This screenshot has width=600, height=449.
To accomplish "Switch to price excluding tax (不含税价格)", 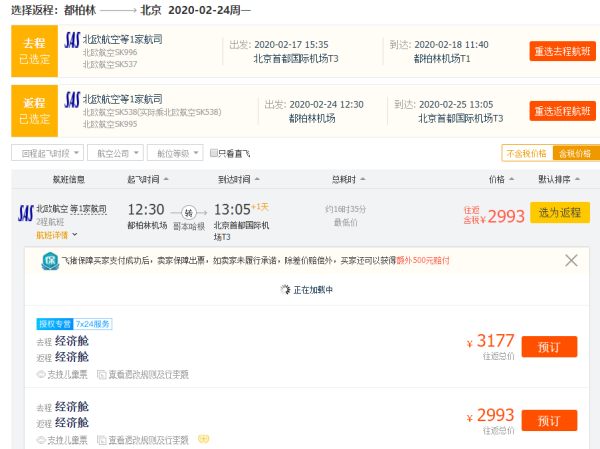I will coord(526,153).
